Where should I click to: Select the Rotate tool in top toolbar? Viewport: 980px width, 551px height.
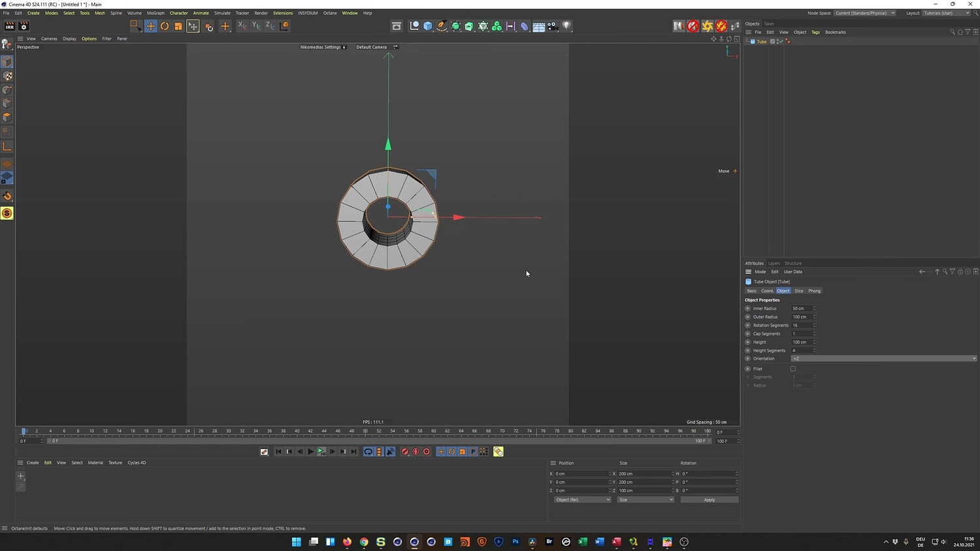(165, 26)
